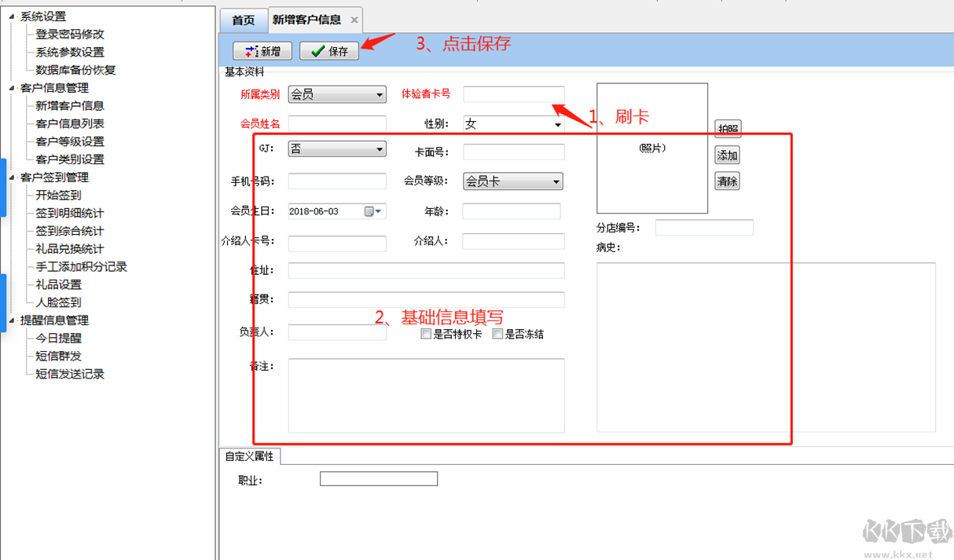Click the 新增 icon in the toolbar
The width and height of the screenshot is (954, 560).
point(262,50)
